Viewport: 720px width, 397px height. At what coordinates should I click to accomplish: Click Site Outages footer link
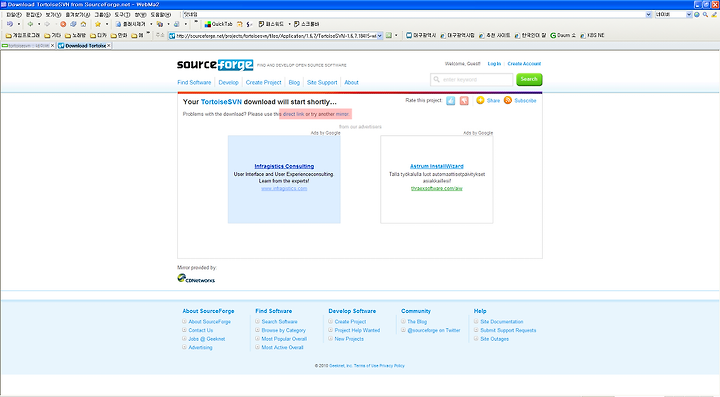(494, 339)
